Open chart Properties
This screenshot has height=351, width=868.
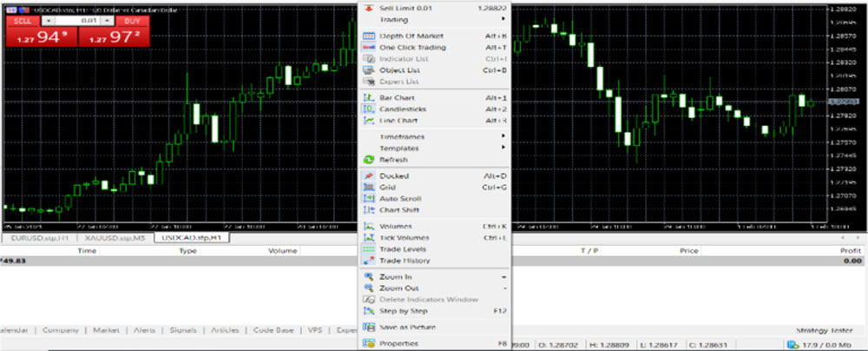click(435, 344)
